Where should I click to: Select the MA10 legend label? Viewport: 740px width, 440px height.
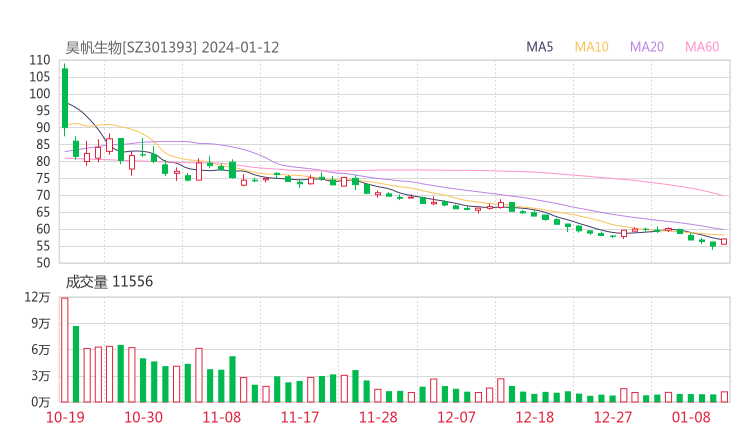[591, 47]
